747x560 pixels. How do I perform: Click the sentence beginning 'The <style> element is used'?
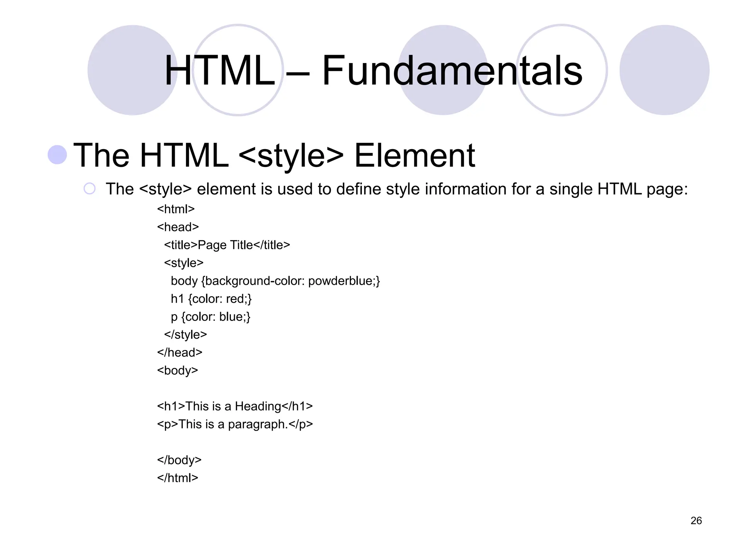pos(397,189)
